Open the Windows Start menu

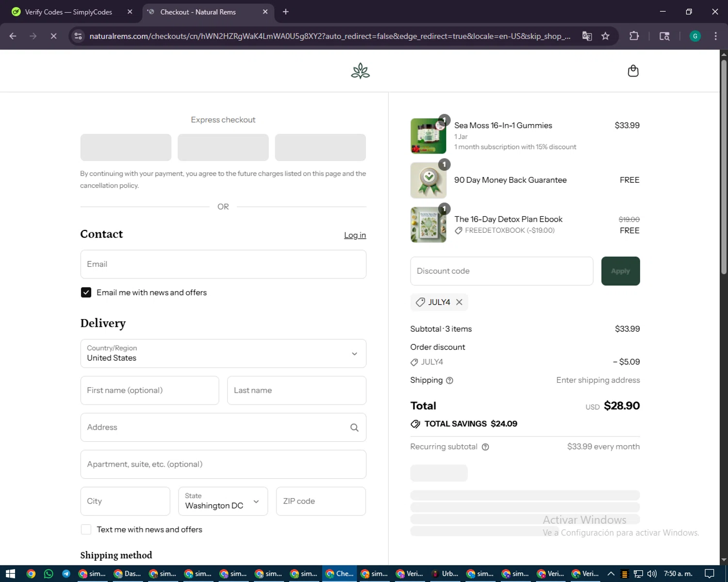point(11,574)
